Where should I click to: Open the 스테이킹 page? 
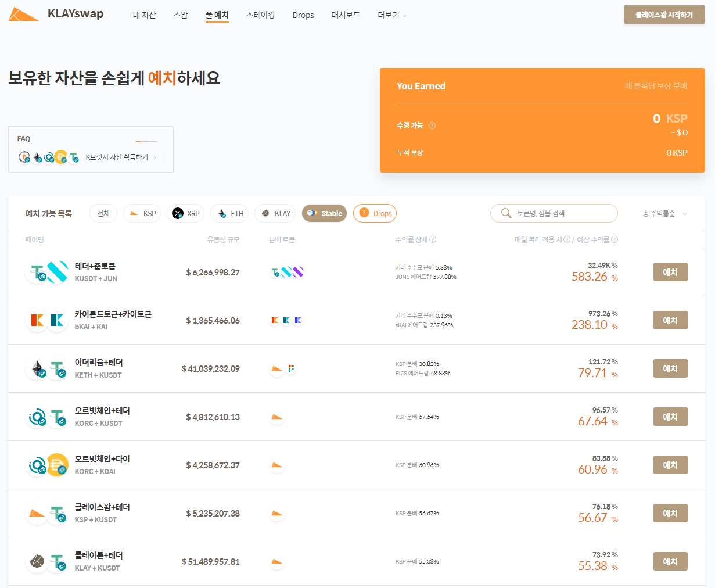pos(260,15)
